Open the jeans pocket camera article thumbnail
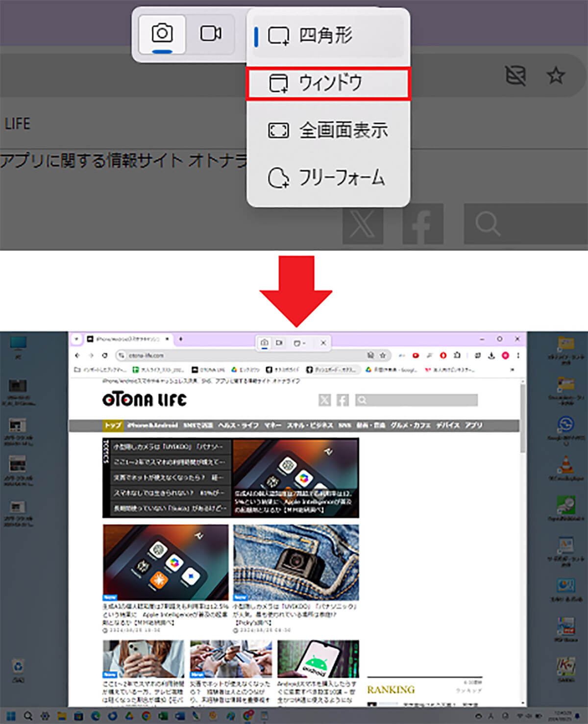588x724 pixels. pyautogui.click(x=296, y=562)
